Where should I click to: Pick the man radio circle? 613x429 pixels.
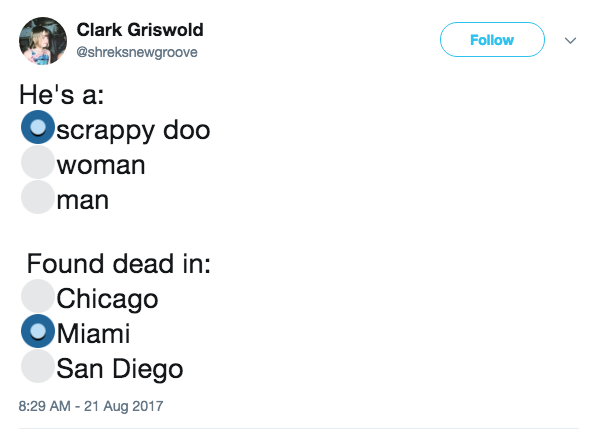click(x=38, y=197)
